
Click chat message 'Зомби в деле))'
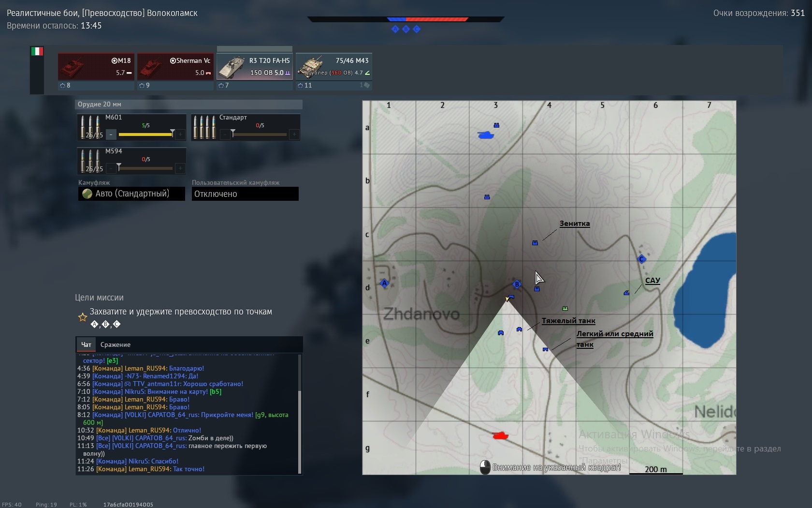(211, 438)
